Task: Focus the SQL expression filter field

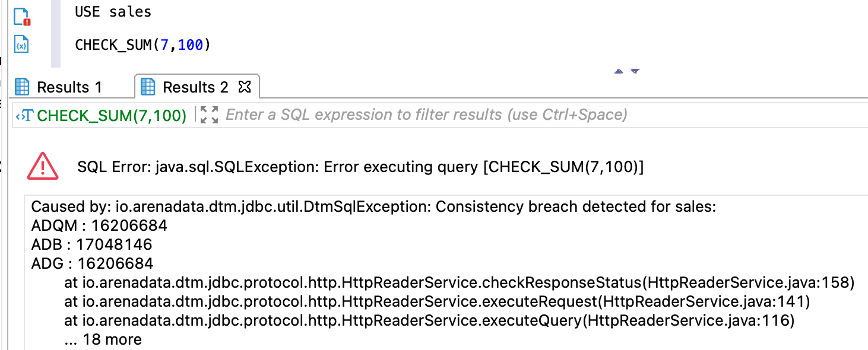Action: [546, 114]
